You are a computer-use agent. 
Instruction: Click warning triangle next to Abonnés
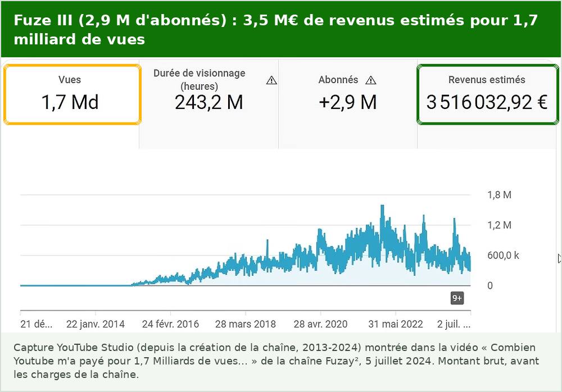370,80
